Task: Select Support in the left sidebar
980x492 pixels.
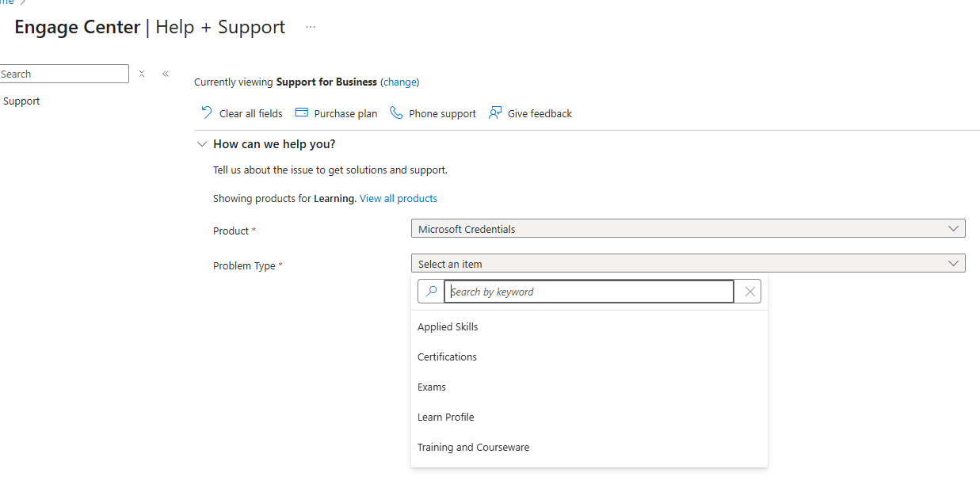Action: (x=21, y=101)
